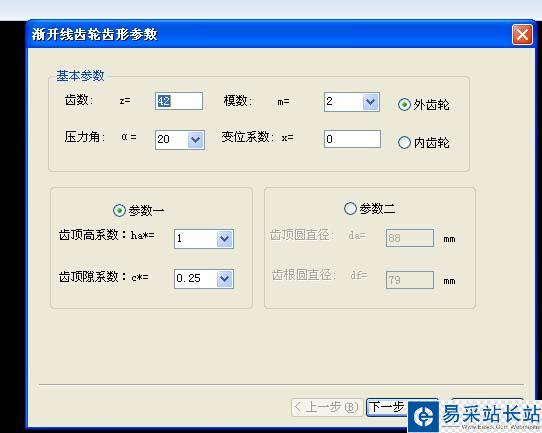Viewport: 542px width, 433px height.
Task: Click the 上一步(B) button
Action: coord(327,407)
